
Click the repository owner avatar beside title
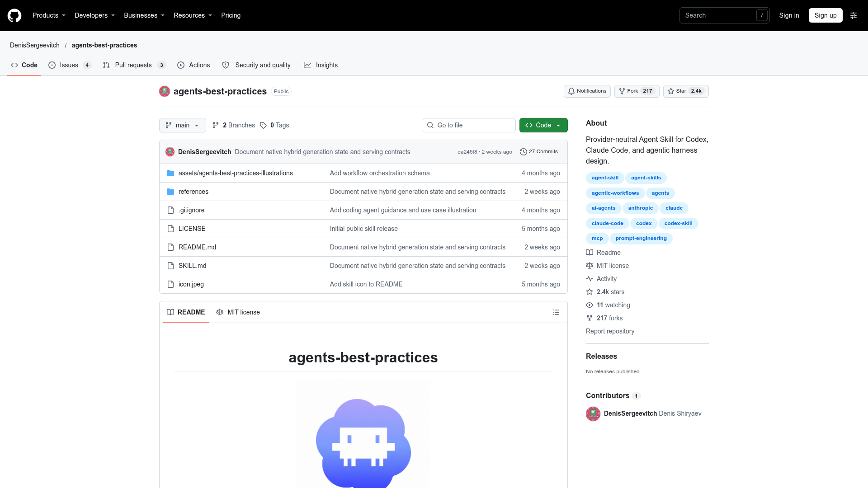165,91
